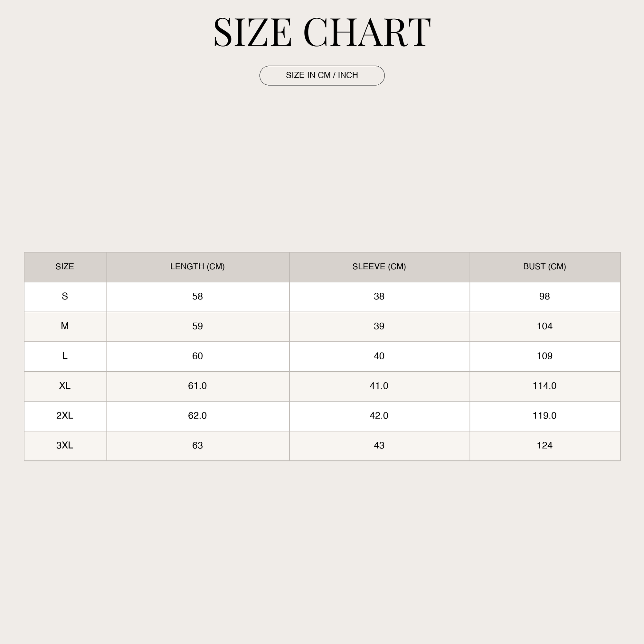Select sleeve value 39 for size M
The width and height of the screenshot is (644, 644).
point(380,327)
